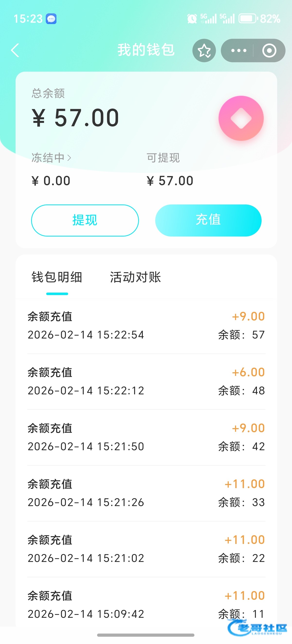Open the +9.00 recharge at 15:22:54
This screenshot has height=644, width=292.
tap(146, 325)
